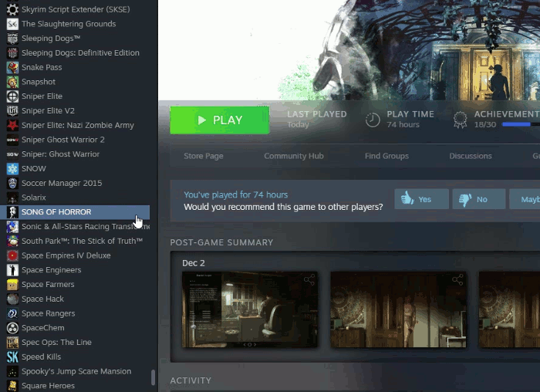Click the Speed Kills SK icon
540x392 pixels.
(x=12, y=357)
